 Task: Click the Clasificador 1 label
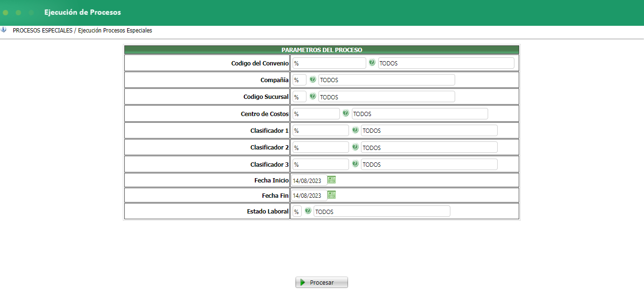pyautogui.click(x=270, y=130)
